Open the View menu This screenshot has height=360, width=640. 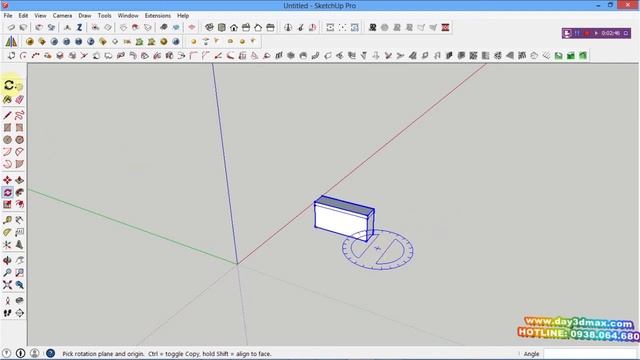[40, 16]
